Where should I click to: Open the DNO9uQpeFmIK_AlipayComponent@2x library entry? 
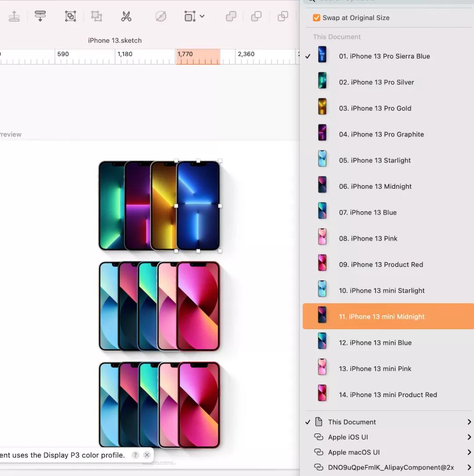[x=391, y=467]
